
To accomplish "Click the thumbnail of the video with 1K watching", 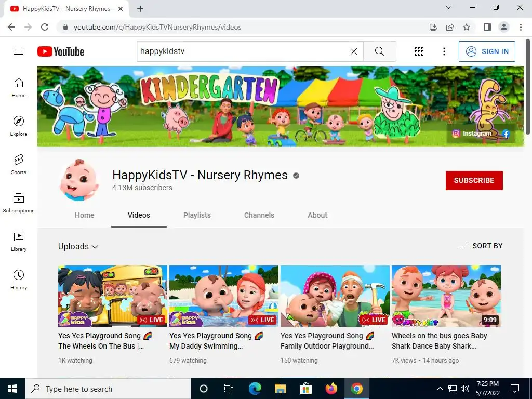I will click(x=113, y=296).
